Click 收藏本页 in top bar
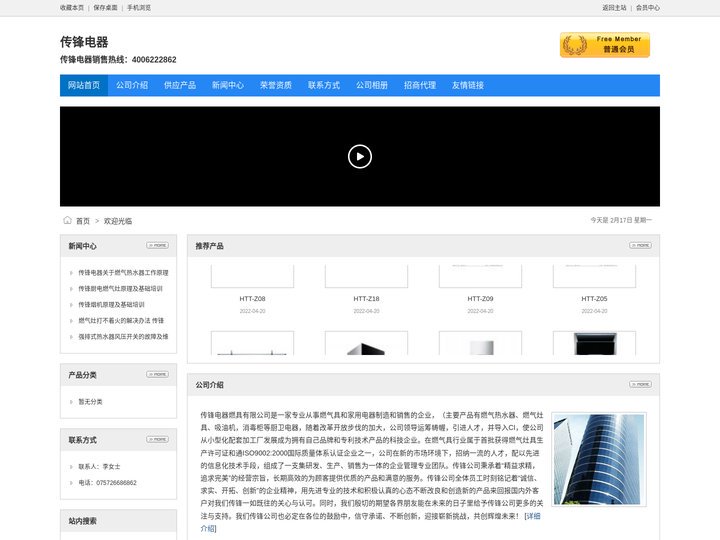Screen dimensions: 720x540 click(x=72, y=8)
